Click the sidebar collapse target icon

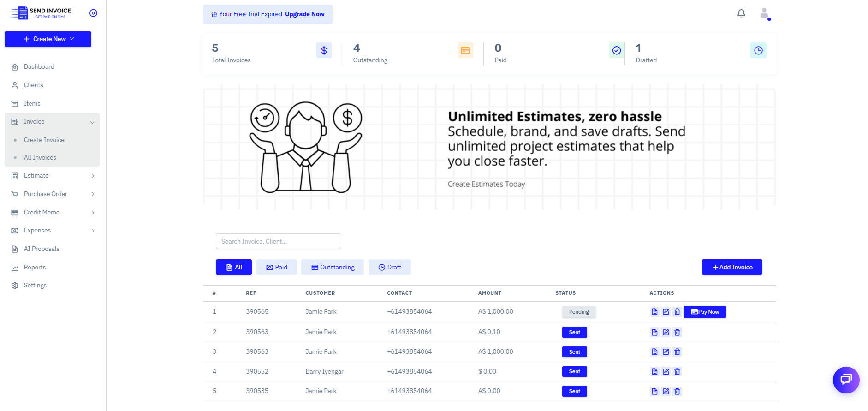click(x=93, y=13)
